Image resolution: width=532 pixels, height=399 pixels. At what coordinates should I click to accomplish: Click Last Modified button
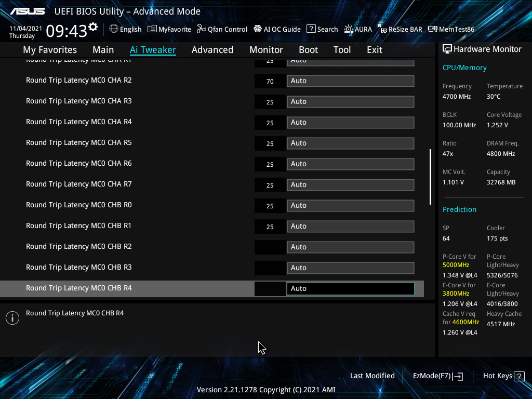tap(372, 376)
